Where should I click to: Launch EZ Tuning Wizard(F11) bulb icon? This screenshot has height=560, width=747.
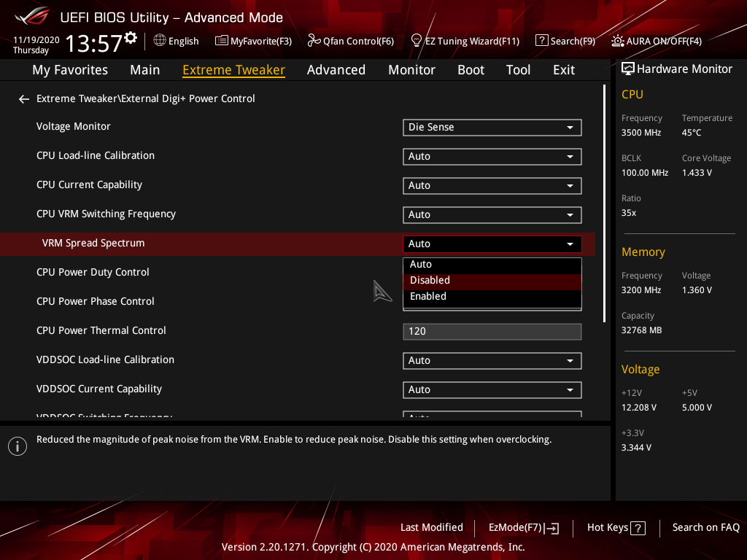point(416,41)
